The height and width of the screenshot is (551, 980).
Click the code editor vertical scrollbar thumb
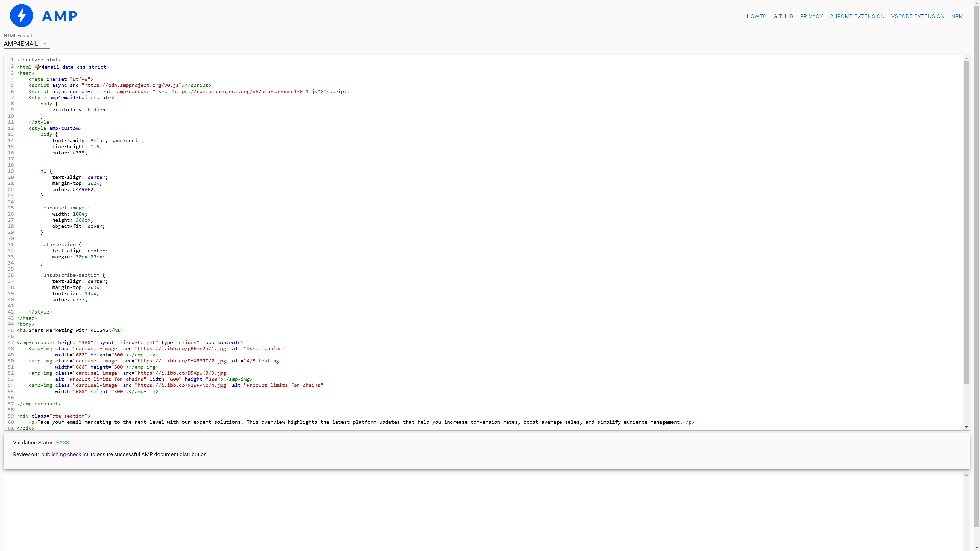(x=966, y=222)
